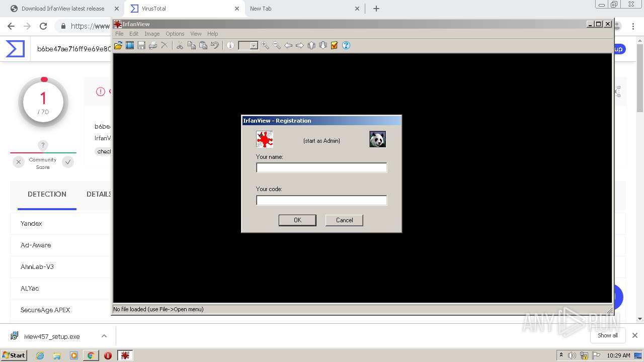Image resolution: width=644 pixels, height=362 pixels.
Task: Go to previous image with left arrow
Action: [x=288, y=45]
